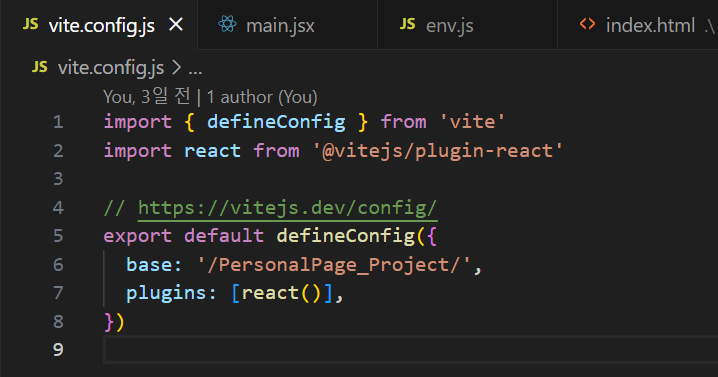Viewport: 718px width, 377px height.
Task: Select the vite.config.js tab label
Action: [102, 26]
